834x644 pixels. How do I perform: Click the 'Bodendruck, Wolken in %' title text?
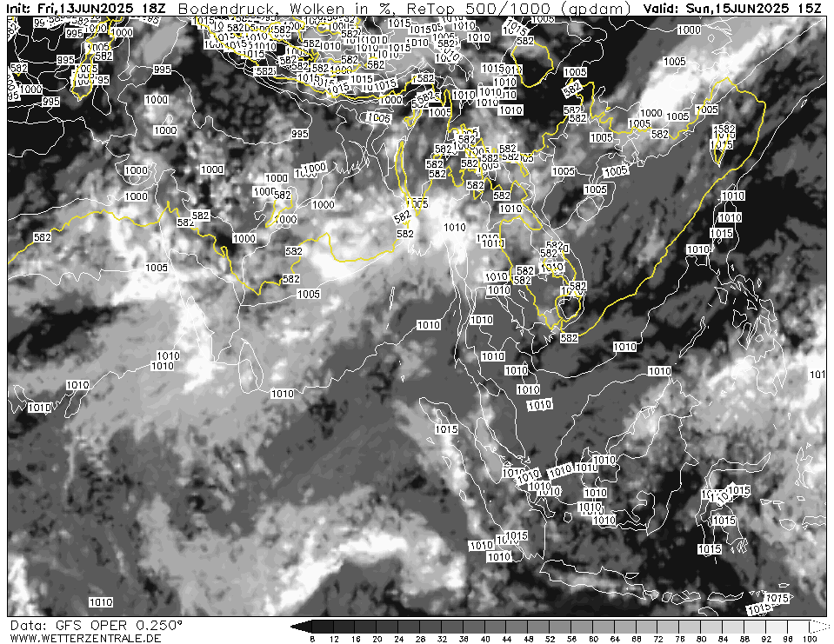[288, 8]
